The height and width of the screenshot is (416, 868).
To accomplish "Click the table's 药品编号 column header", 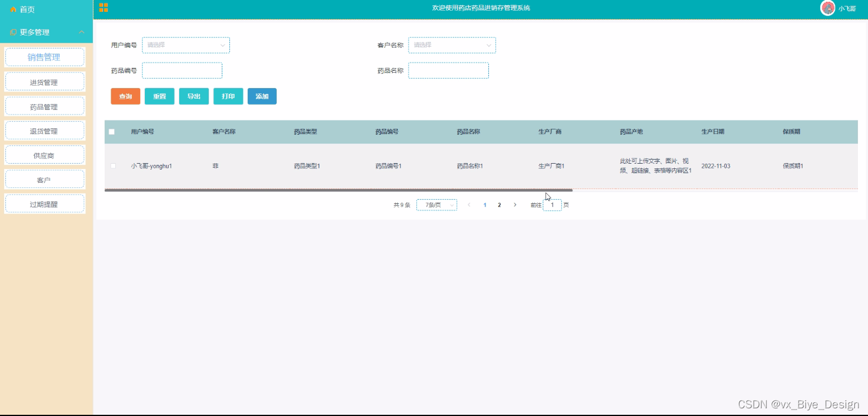I will click(387, 132).
